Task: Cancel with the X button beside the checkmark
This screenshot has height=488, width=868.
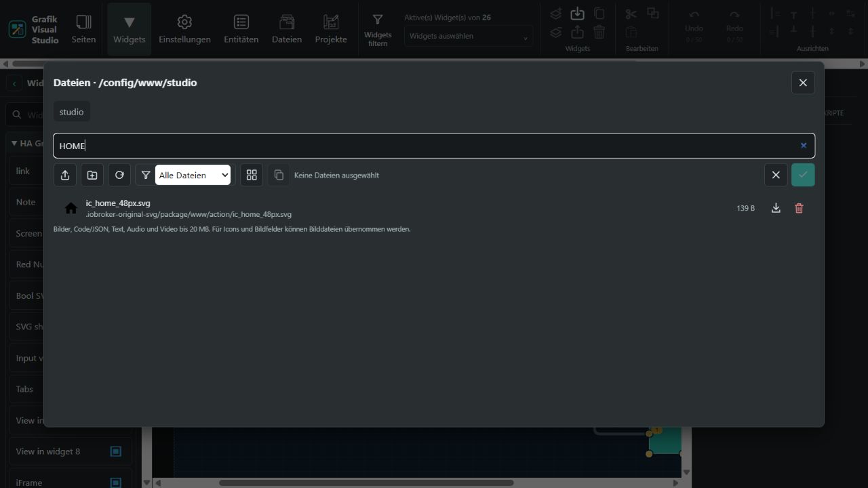Action: [776, 175]
